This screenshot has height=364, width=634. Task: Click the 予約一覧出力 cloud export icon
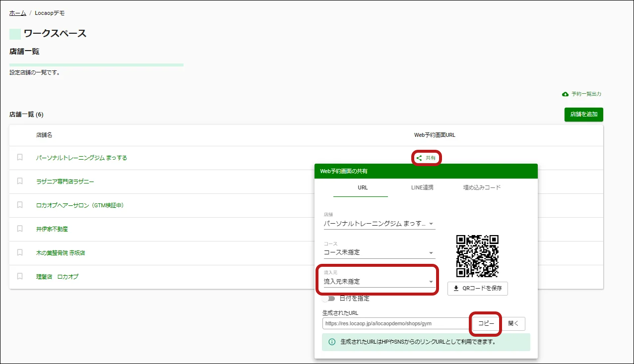(565, 94)
